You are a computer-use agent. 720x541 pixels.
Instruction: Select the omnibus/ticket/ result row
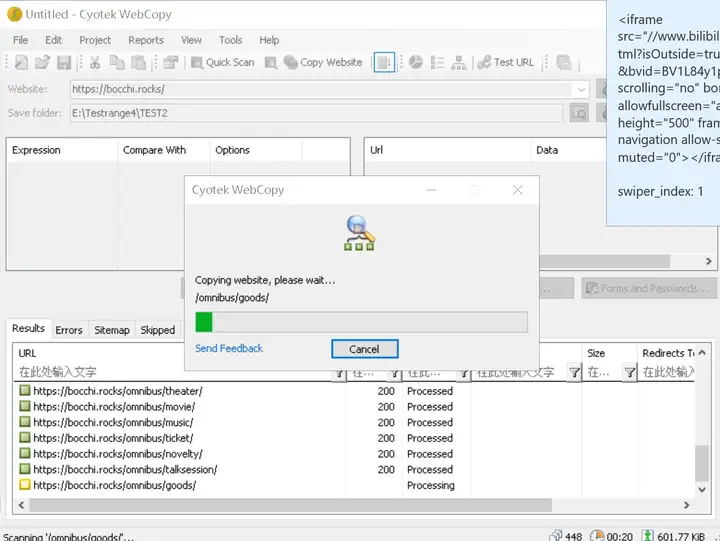click(x=354, y=438)
